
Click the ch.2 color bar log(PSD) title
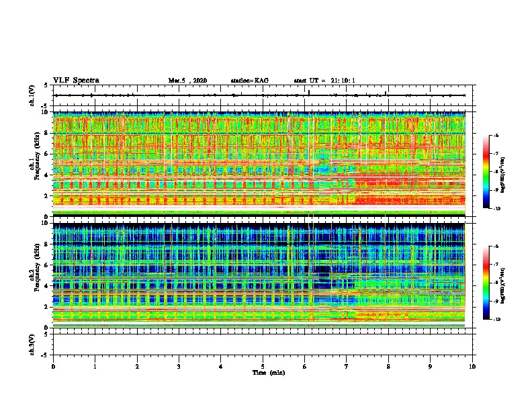(x=503, y=286)
